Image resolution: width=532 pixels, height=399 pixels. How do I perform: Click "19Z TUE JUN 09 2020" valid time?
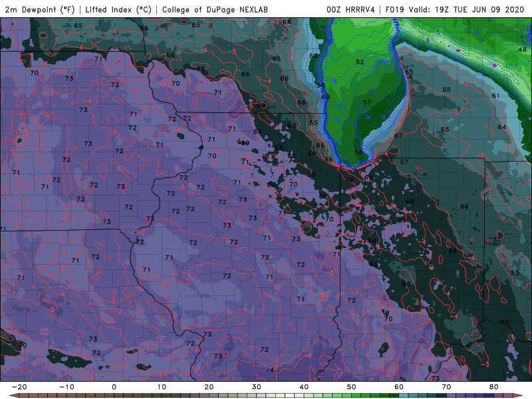pyautogui.click(x=479, y=9)
